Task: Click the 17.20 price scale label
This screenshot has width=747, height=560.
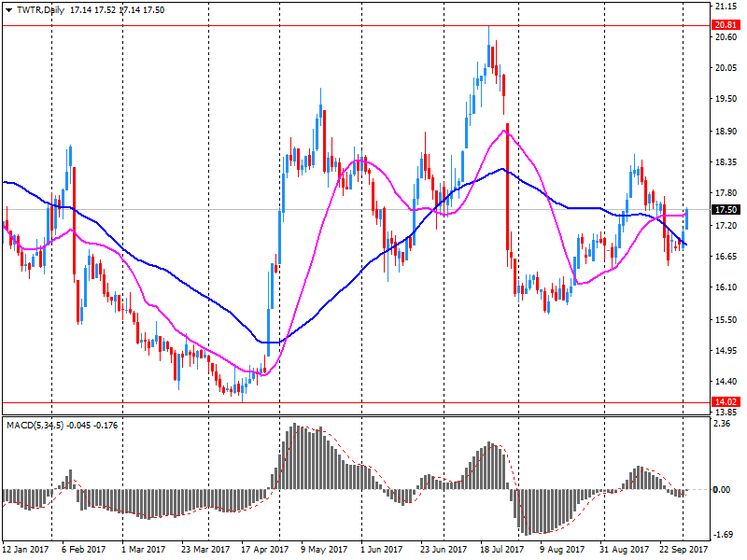Action: (x=726, y=225)
